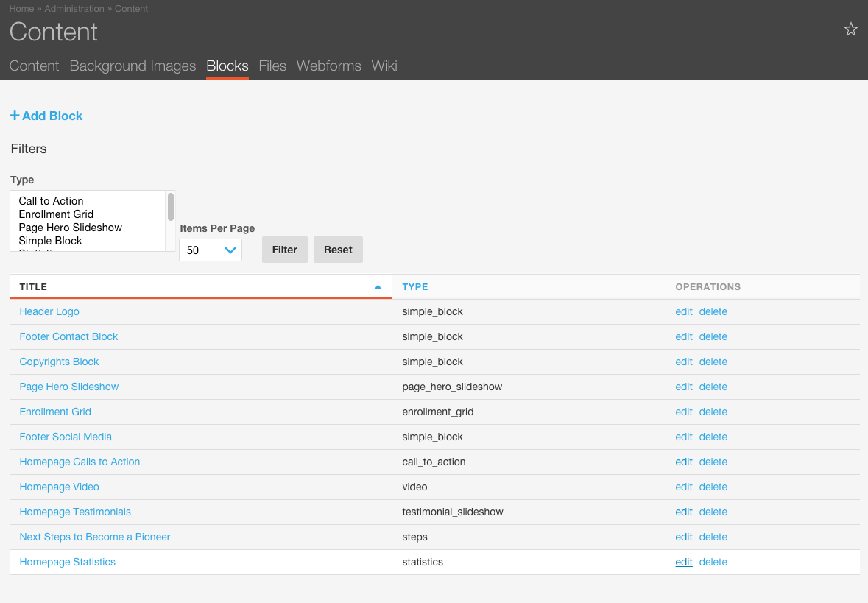Delete the Homepage Statistics block
Viewport: 868px width, 603px height.
click(x=713, y=562)
